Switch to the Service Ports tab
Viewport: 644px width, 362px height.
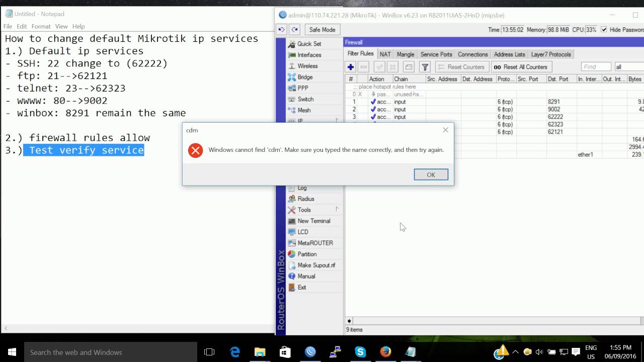(x=436, y=54)
